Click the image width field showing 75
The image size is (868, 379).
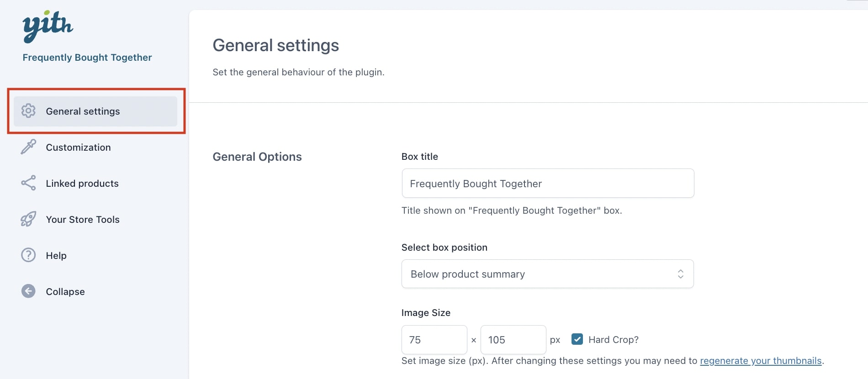[434, 340]
